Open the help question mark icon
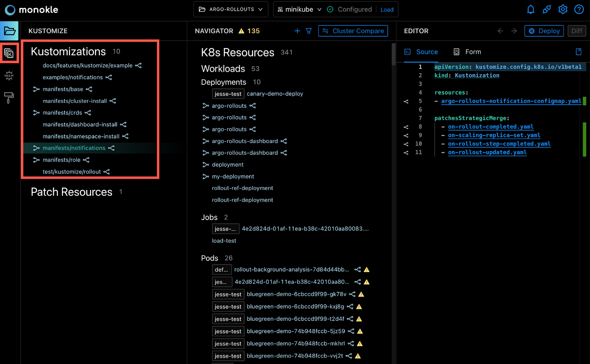Viewport: 590px width, 364px height. coord(579,10)
